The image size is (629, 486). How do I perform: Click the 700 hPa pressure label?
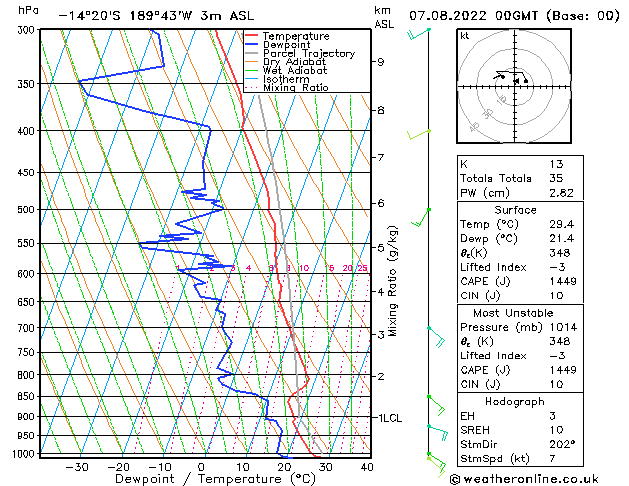point(28,328)
